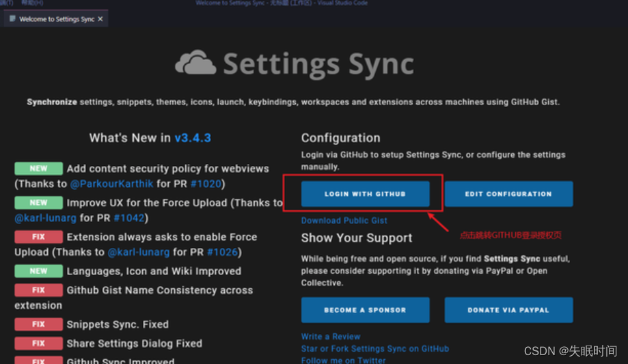The image size is (628, 364).
Task: Click FIX badge for Force Upload entry
Action: point(38,237)
